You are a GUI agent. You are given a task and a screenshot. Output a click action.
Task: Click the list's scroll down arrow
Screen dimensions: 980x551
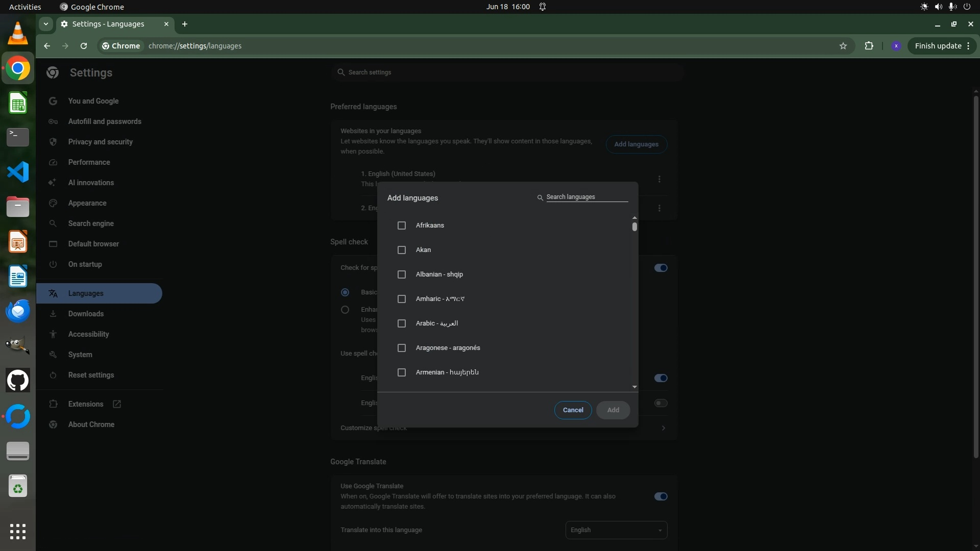point(634,387)
